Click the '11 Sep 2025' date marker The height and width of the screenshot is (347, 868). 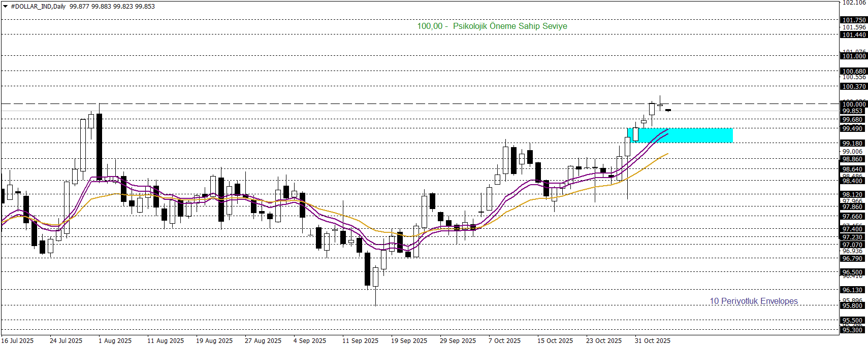coord(360,341)
